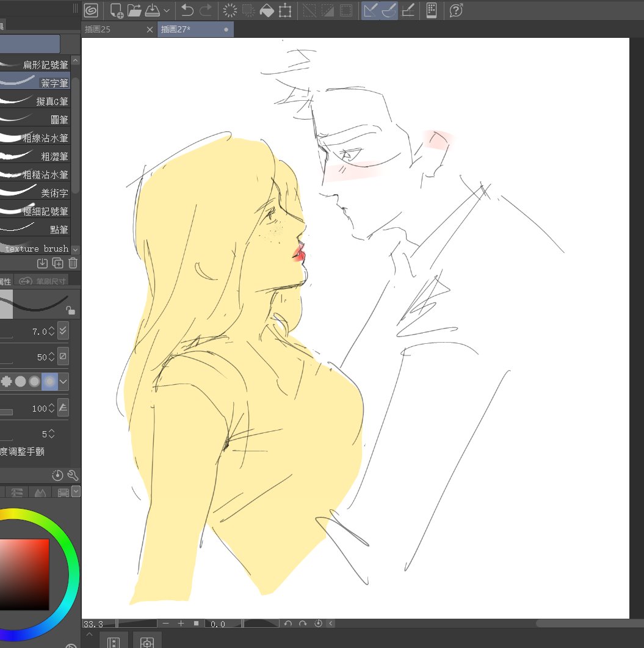Image resolution: width=644 pixels, height=648 pixels.
Task: Open save options dropdown arrow
Action: click(x=167, y=11)
